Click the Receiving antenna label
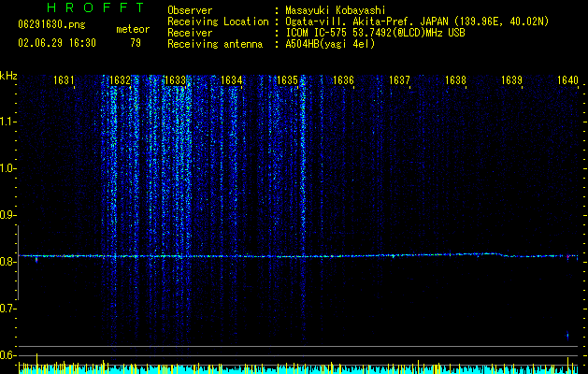588x374 pixels. 215,44
